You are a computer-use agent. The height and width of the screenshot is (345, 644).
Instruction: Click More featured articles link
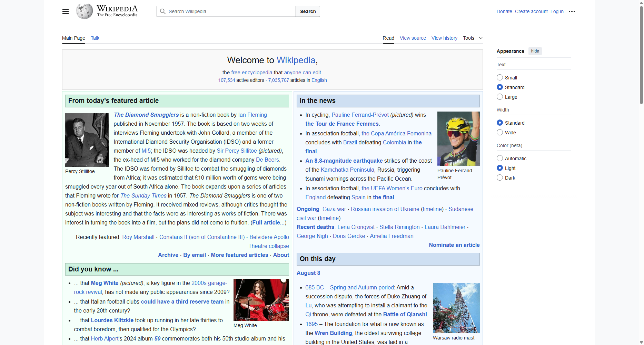(239, 255)
